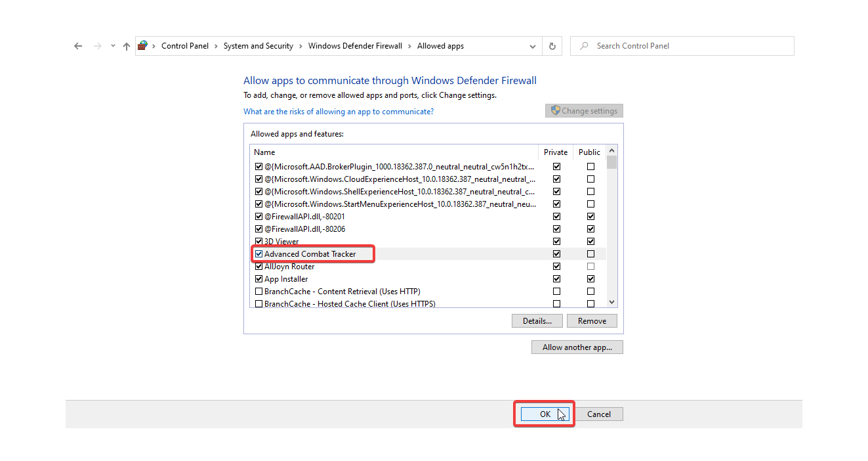Uncheck App Installer name checkbox
868x461 pixels.
click(x=258, y=279)
